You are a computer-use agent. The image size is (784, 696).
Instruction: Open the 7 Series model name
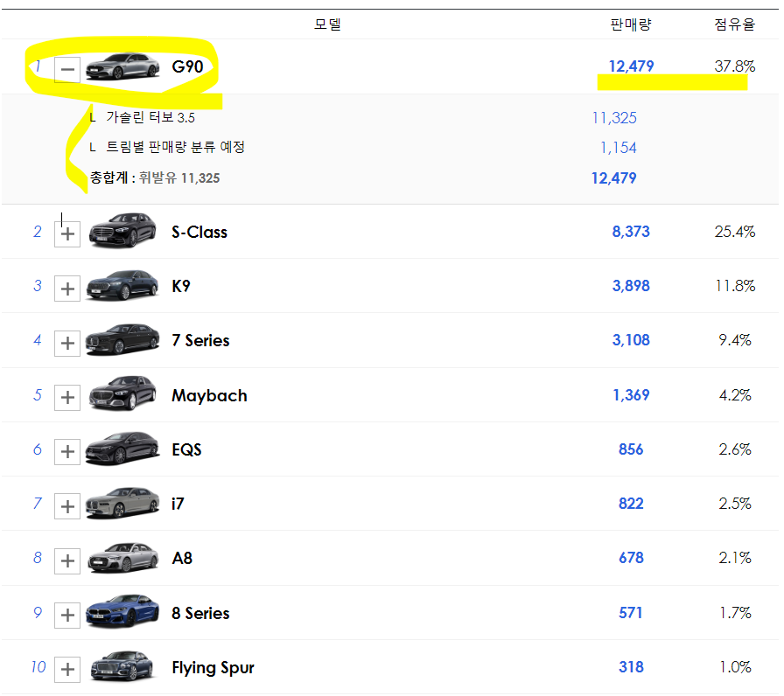click(200, 341)
